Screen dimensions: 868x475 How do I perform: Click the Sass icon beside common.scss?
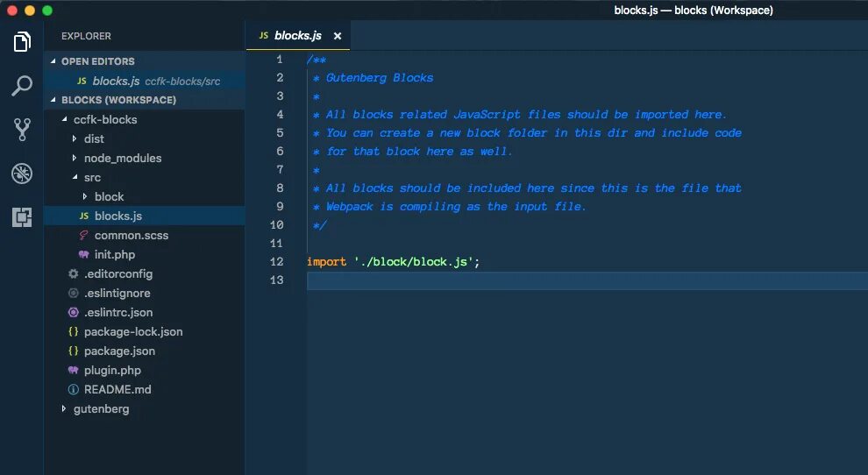click(x=83, y=235)
